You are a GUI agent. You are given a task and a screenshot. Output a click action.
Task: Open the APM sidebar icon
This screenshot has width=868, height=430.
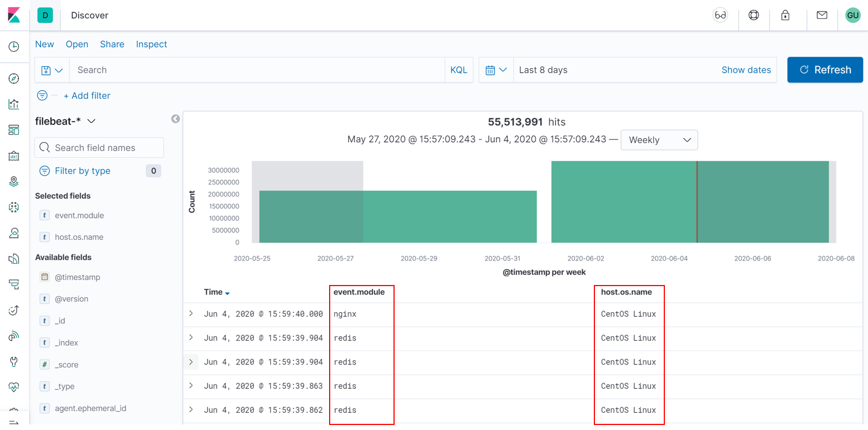[14, 284]
